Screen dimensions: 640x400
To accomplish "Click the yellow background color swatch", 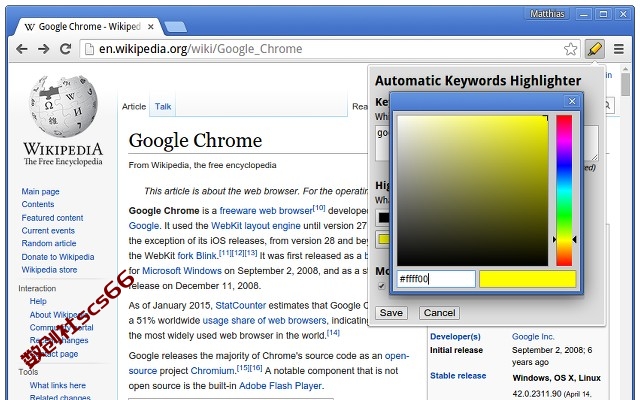I will [x=383, y=239].
